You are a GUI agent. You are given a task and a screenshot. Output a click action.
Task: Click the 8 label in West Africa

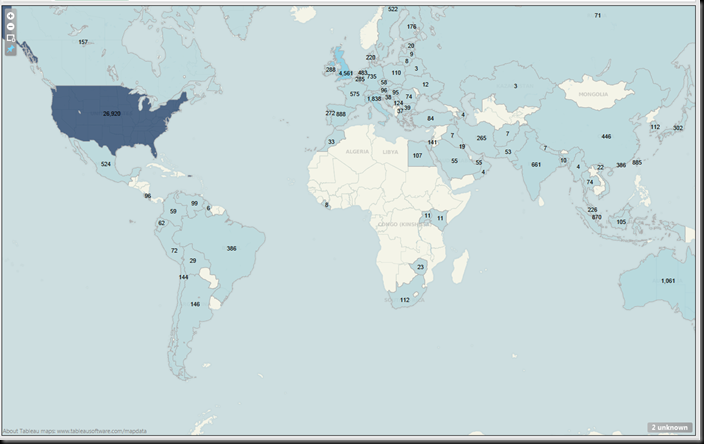326,205
